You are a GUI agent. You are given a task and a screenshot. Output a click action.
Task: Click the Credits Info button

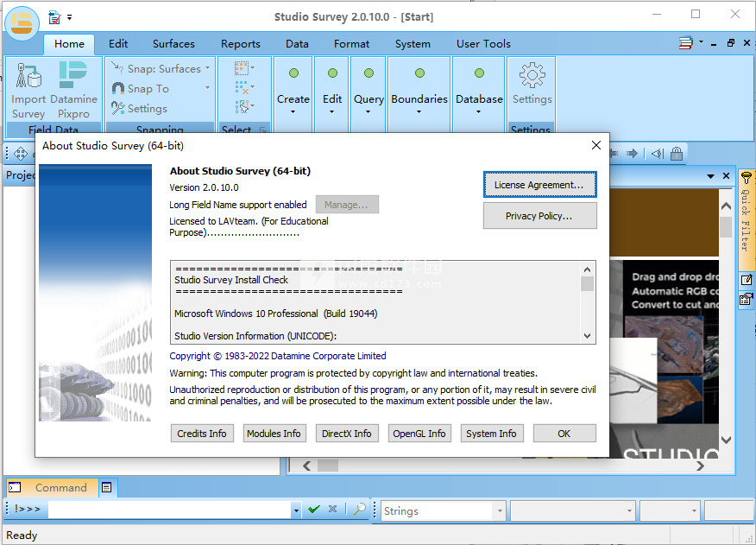click(202, 433)
